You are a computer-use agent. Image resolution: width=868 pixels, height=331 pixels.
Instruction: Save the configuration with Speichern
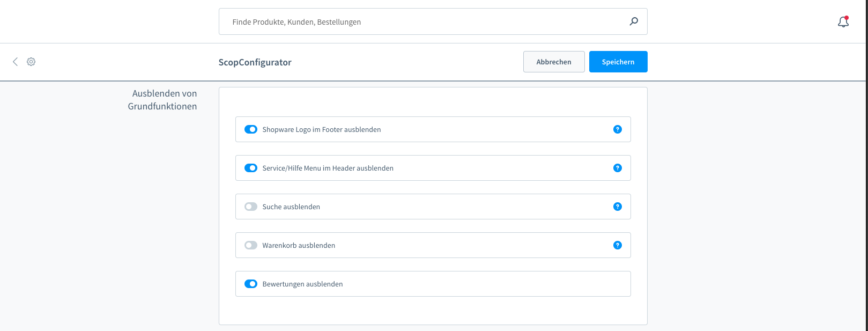click(x=618, y=62)
